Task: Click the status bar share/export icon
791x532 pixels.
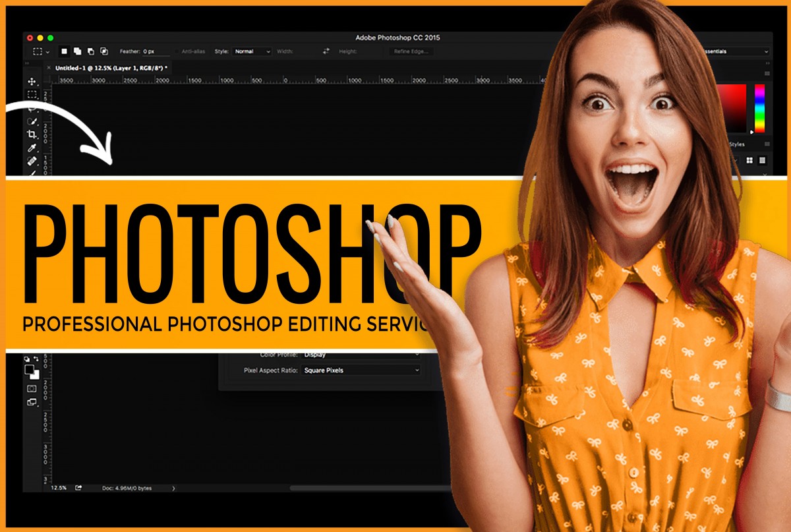Action: [78, 488]
